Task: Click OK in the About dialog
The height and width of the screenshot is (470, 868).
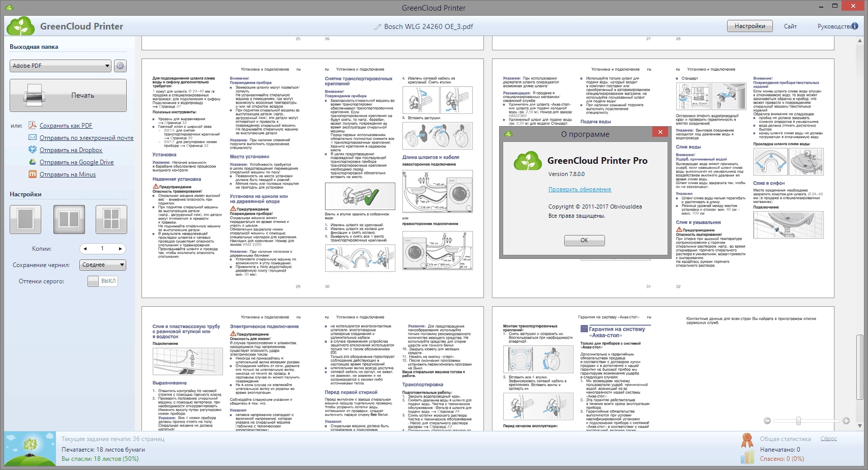Action: (584, 240)
